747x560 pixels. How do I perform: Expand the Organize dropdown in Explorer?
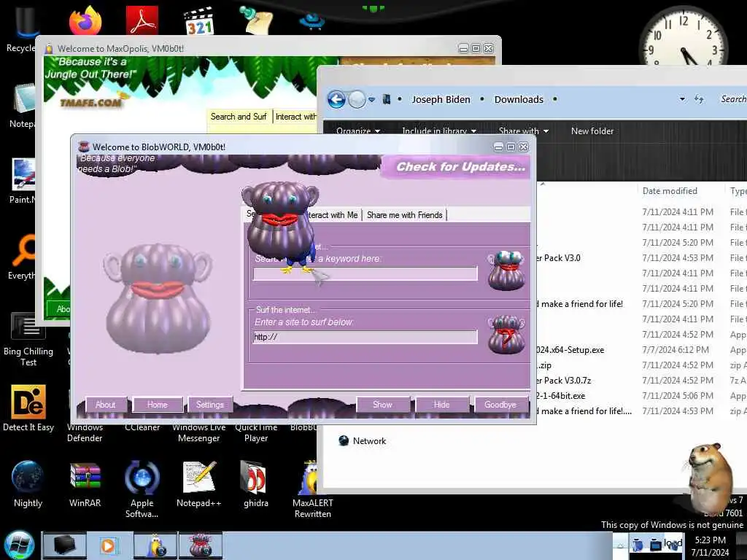357,131
